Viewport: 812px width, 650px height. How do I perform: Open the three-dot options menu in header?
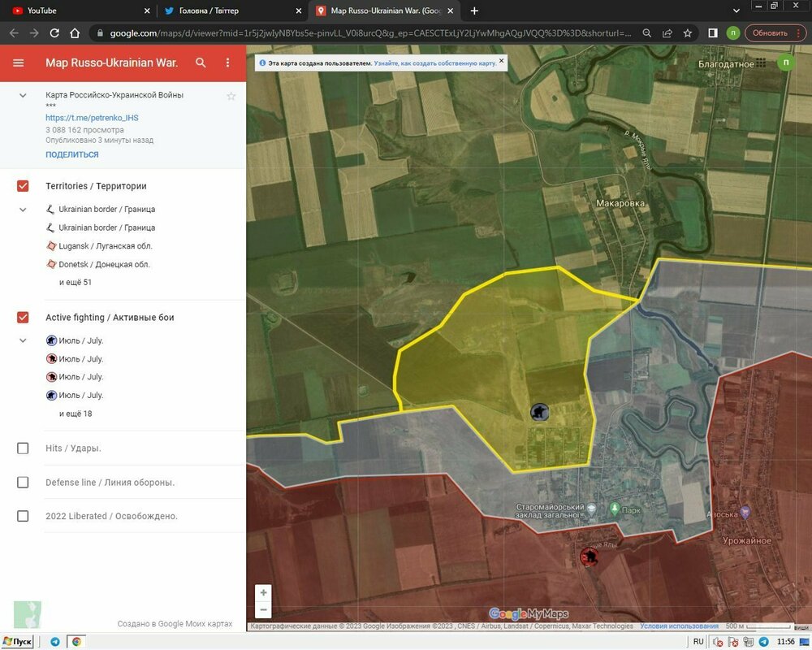[227, 63]
